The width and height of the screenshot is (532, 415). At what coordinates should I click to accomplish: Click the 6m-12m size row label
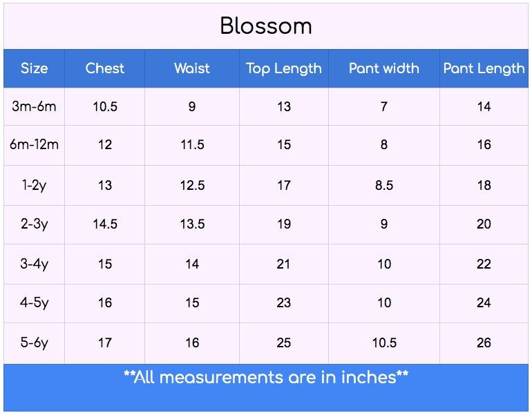click(35, 144)
